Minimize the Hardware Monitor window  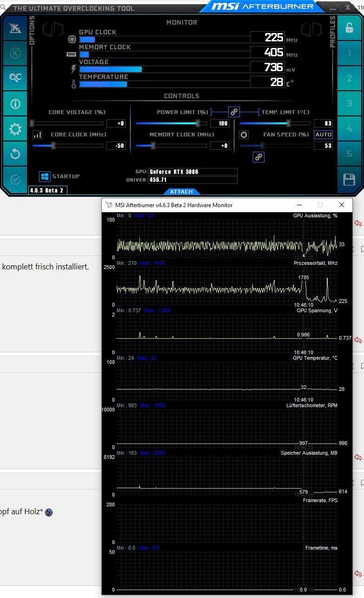tap(298, 205)
